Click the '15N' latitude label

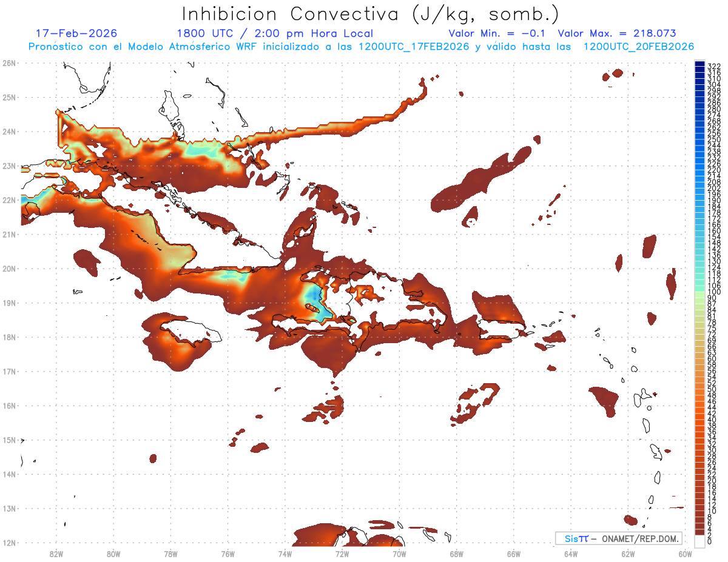tap(9, 440)
